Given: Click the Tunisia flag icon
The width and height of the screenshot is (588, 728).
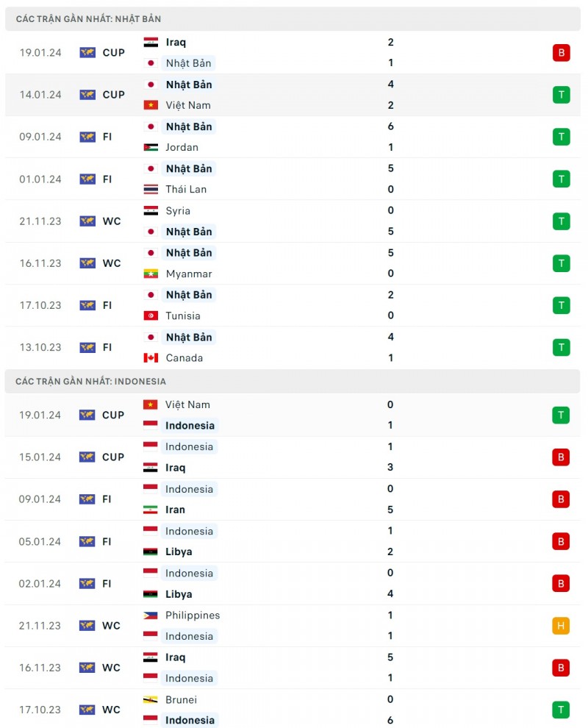Looking at the screenshot, I should [151, 315].
